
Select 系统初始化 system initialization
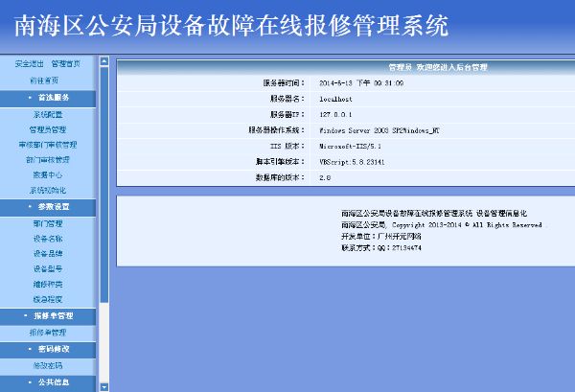[x=48, y=191]
